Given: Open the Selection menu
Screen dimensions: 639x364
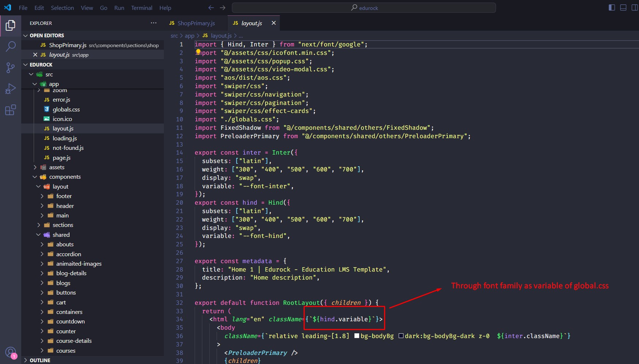Looking at the screenshot, I should pos(62,8).
